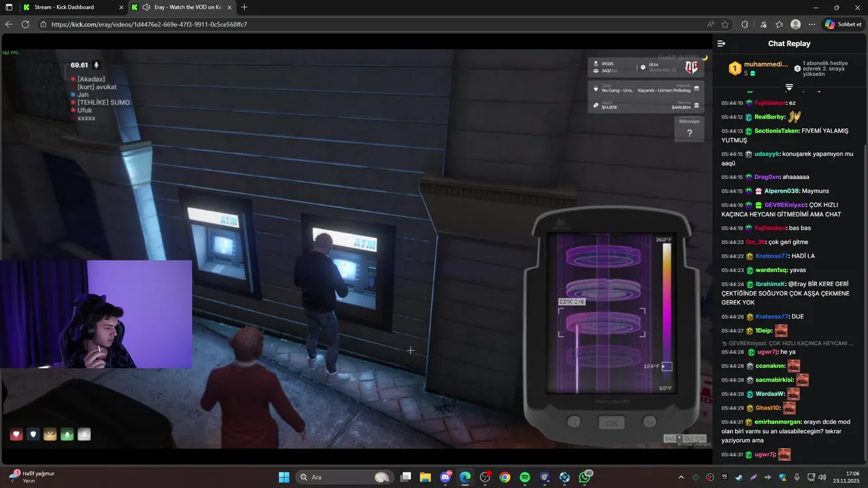Open the Windows Start menu
The height and width of the screenshot is (488, 868).
(284, 477)
